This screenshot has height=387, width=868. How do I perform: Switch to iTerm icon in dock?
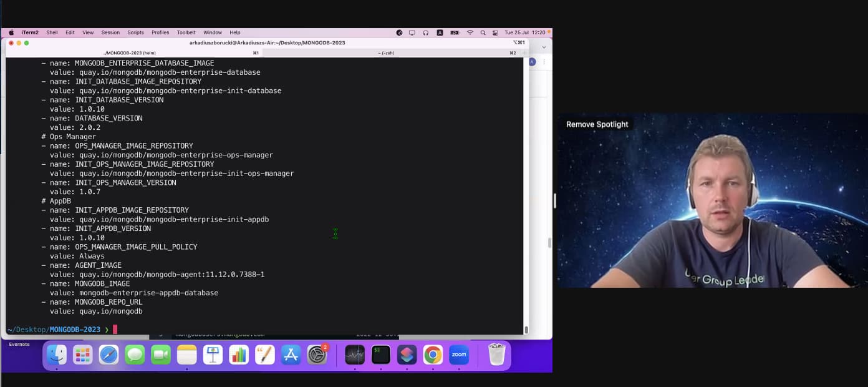point(381,355)
